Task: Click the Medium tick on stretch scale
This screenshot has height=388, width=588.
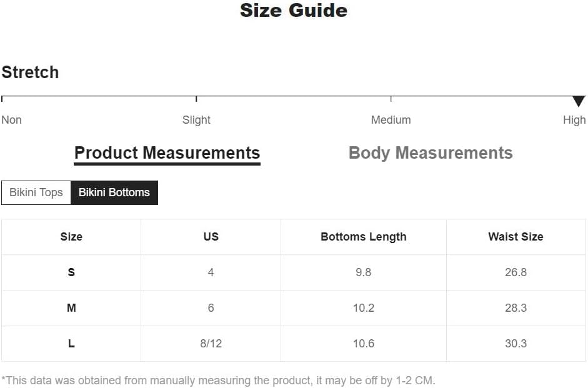Action: coord(391,99)
